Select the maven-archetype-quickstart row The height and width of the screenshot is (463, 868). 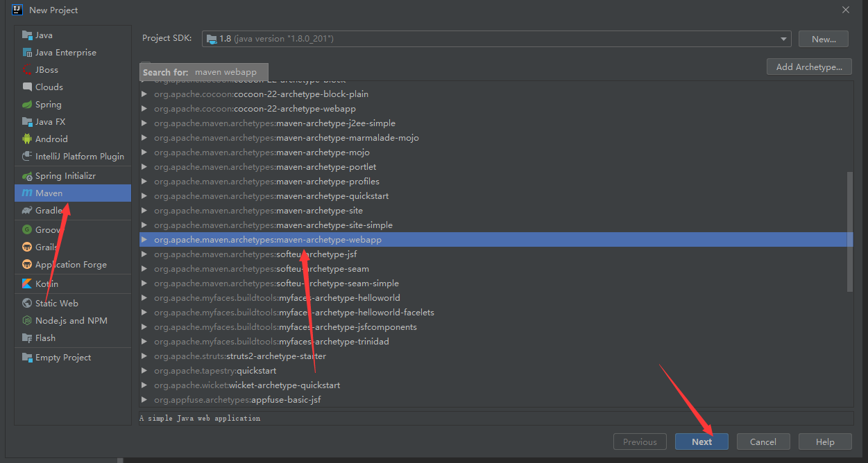(x=496, y=196)
